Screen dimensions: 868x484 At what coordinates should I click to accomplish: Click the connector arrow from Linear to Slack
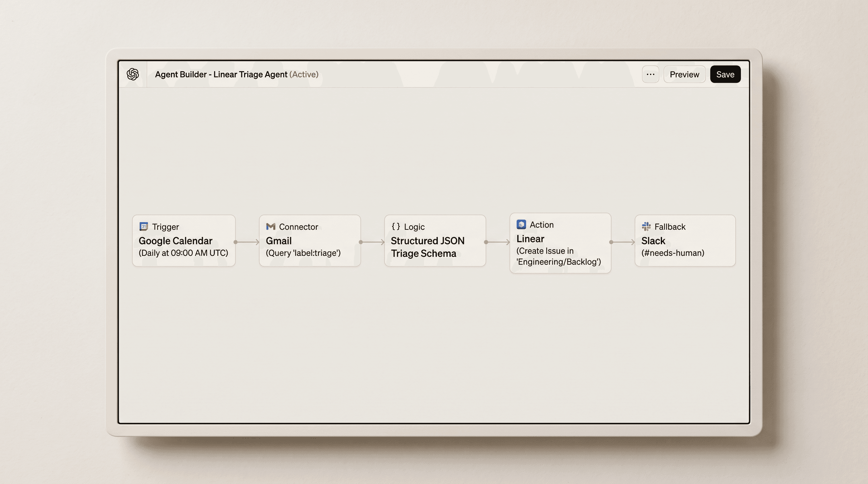tap(624, 242)
